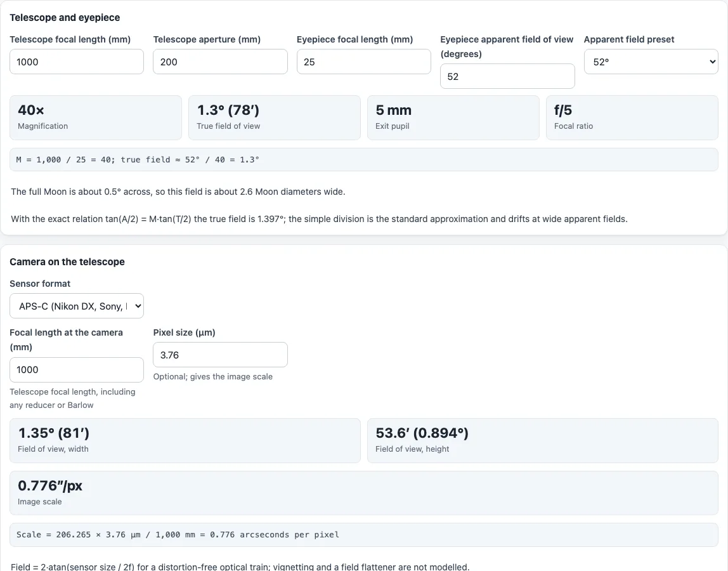Viewport: 728px width, 571px height.
Task: Click the Telescope aperture (mm) label
Action: click(207, 39)
